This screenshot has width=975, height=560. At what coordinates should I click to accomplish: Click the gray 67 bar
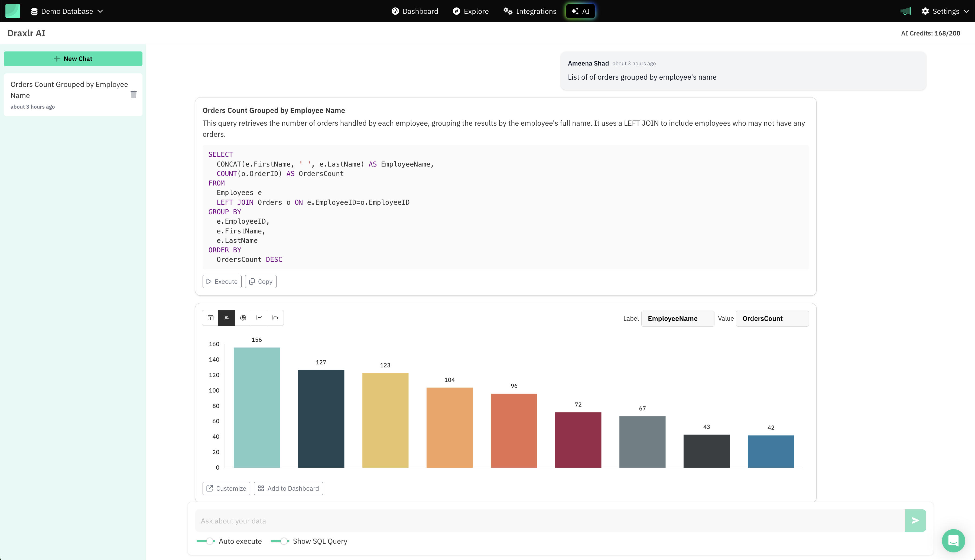642,442
